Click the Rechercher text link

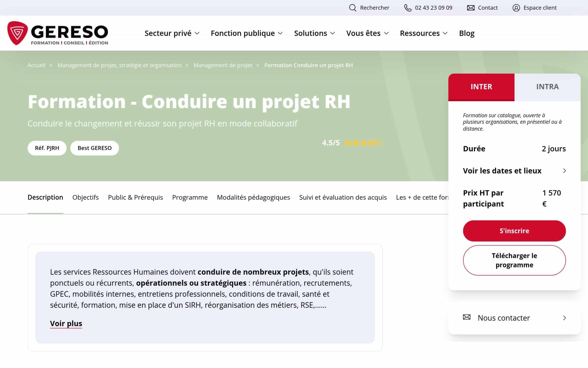point(374,8)
